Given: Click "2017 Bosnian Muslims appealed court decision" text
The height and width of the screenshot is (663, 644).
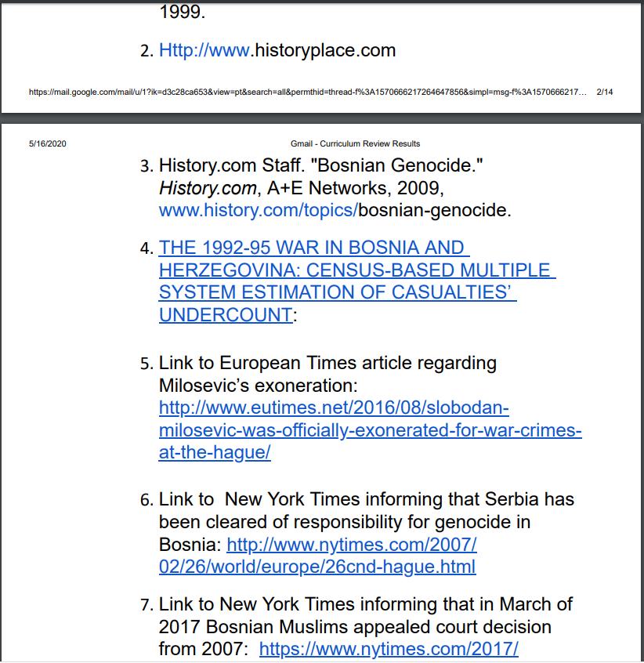Looking at the screenshot, I should pyautogui.click(x=355, y=627).
